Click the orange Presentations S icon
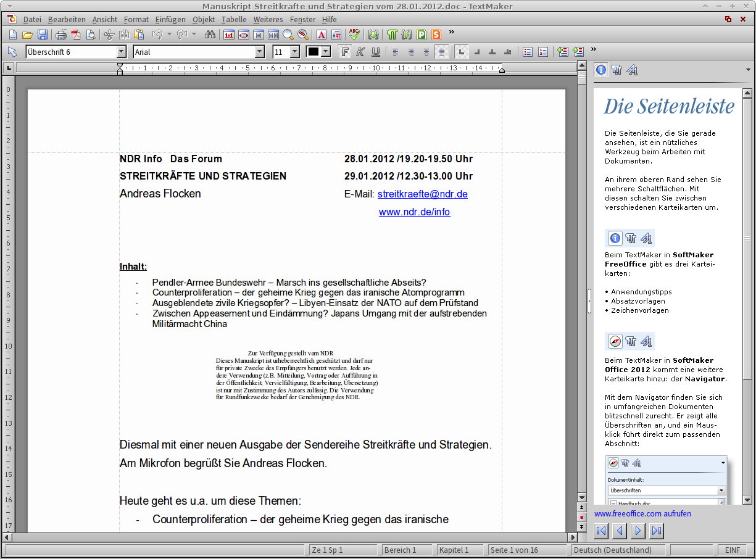This screenshot has width=756, height=559. click(x=437, y=35)
